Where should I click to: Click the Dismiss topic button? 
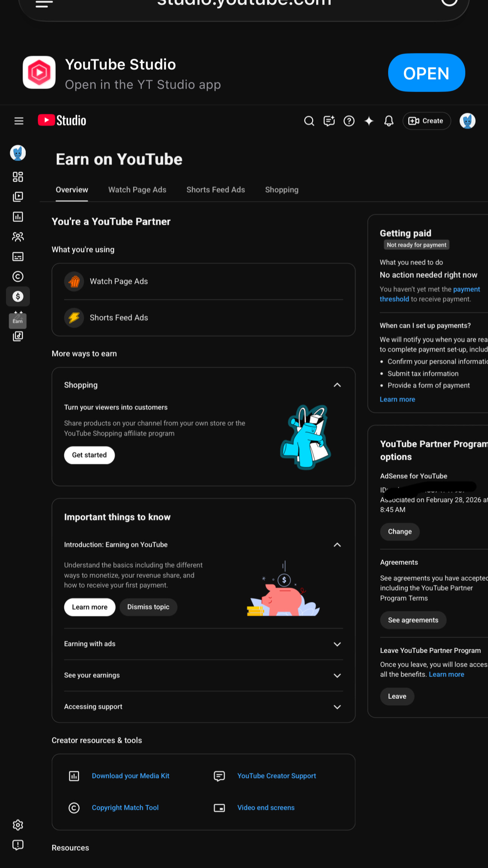click(x=148, y=607)
